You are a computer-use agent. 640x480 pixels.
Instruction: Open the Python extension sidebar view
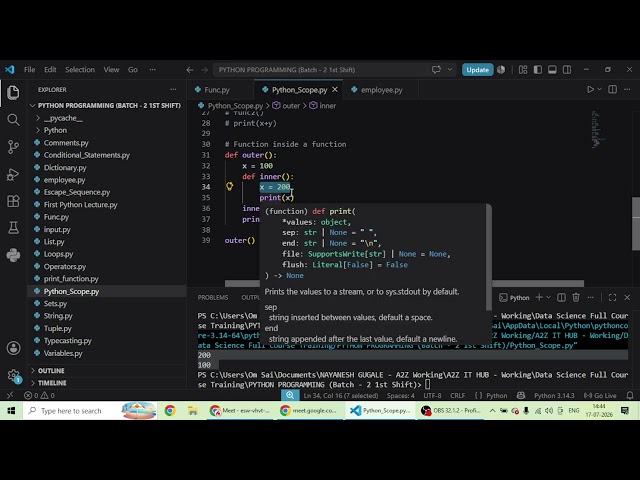pyautogui.click(x=13, y=255)
